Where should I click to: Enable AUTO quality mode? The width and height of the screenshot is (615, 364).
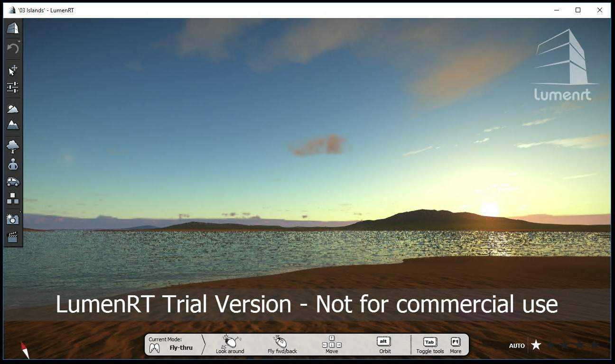[x=517, y=346]
